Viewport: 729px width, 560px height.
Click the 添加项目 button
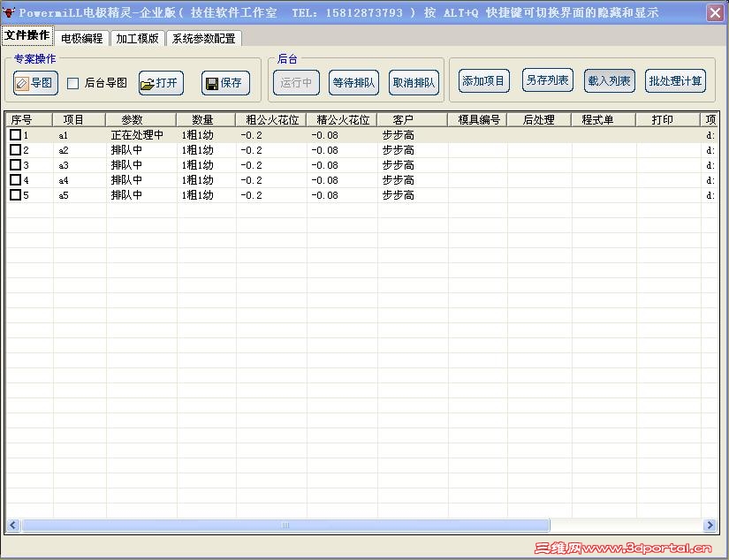click(x=483, y=81)
